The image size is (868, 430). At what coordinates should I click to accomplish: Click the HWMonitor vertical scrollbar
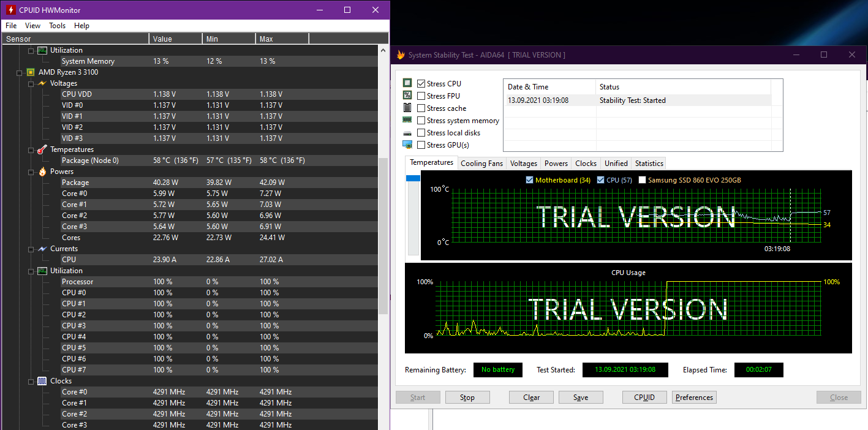(383, 236)
